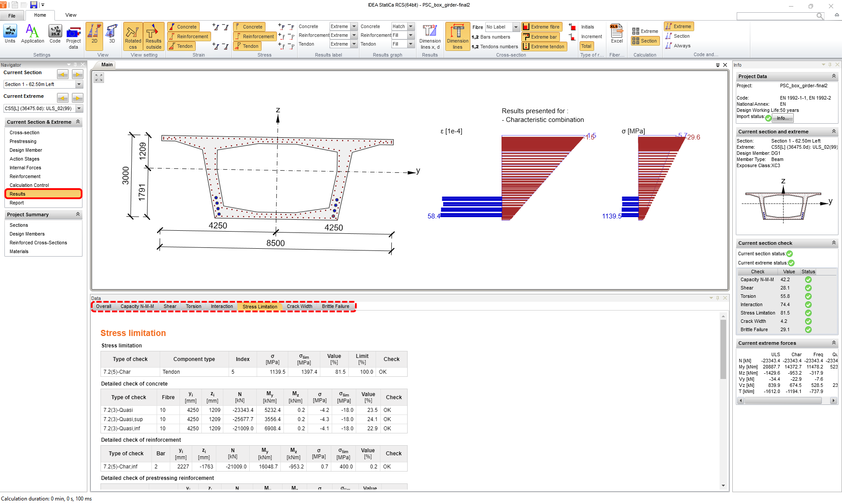
Task: Open the Overall results tab
Action: [x=104, y=307]
